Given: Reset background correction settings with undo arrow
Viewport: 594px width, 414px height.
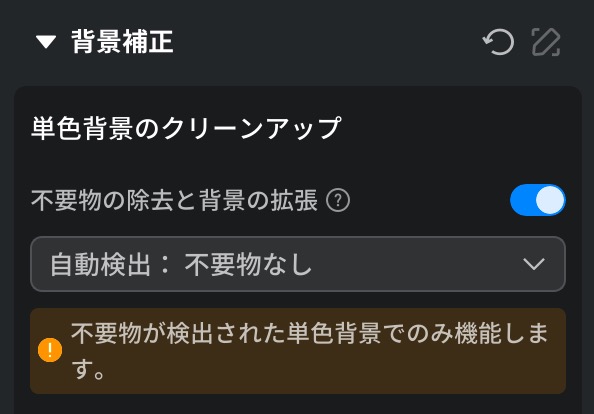Looking at the screenshot, I should tap(499, 42).
